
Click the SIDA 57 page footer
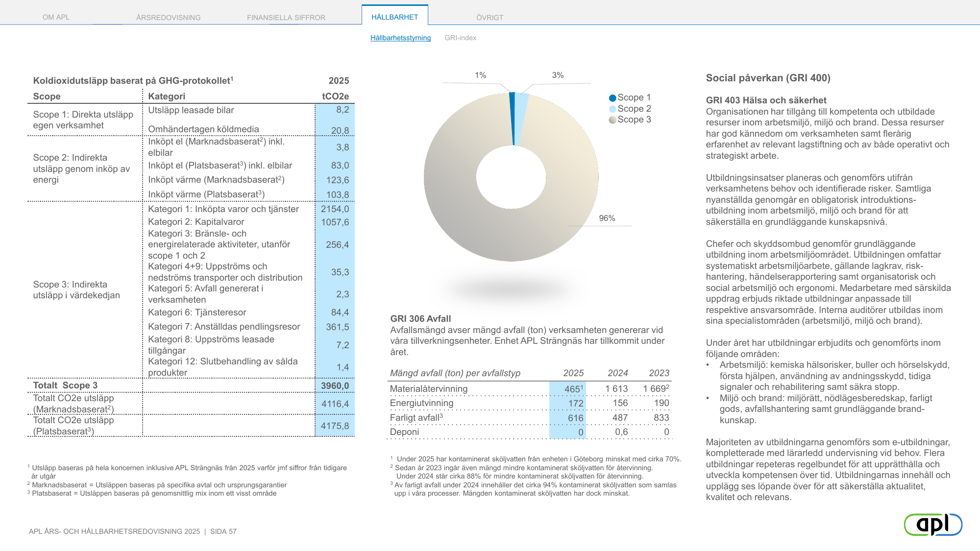click(x=223, y=531)
